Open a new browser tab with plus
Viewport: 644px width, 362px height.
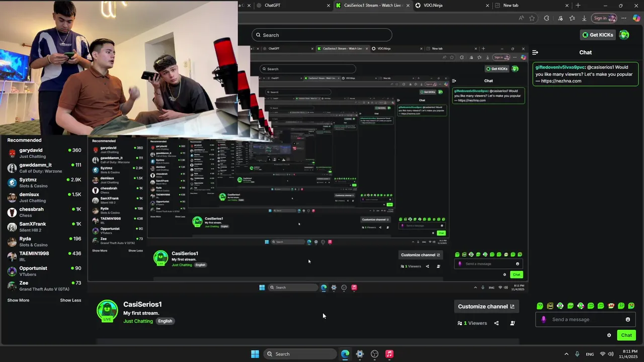578,6
